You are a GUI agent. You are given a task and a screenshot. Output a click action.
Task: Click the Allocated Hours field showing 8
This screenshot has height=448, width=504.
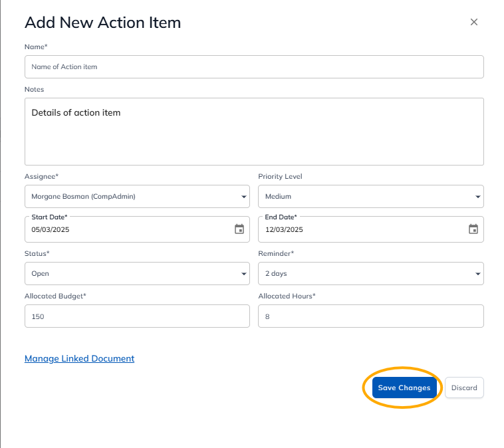click(x=370, y=317)
